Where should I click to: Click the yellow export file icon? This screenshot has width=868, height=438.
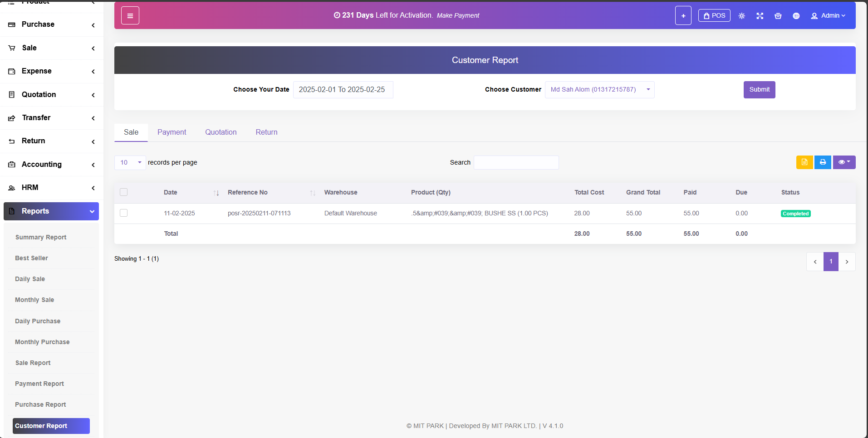pos(804,162)
